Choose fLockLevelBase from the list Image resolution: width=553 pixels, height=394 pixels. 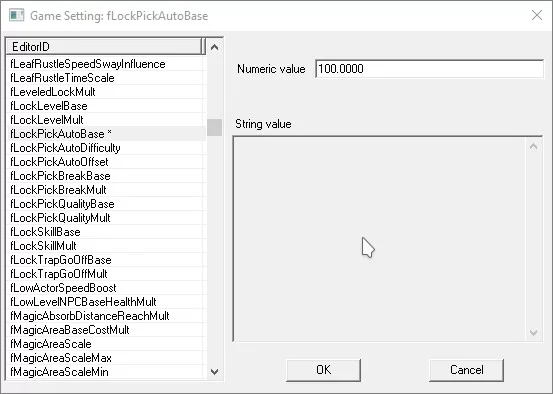pyautogui.click(x=106, y=106)
